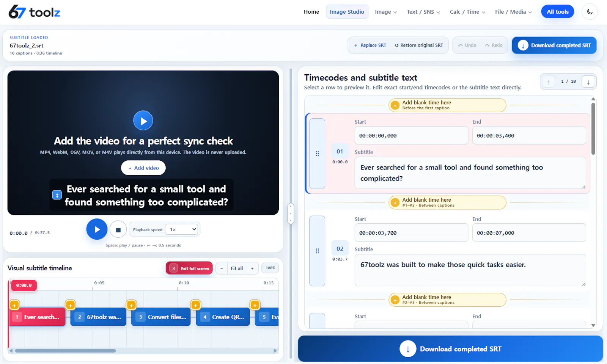Stop playback with the square button
Screen dimensions: 607x364
pyautogui.click(x=118, y=230)
